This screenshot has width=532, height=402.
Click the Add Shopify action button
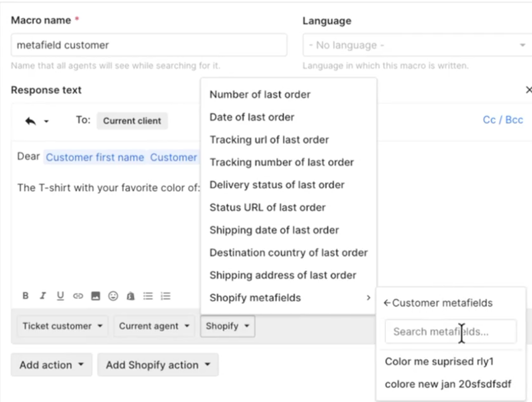tap(158, 365)
